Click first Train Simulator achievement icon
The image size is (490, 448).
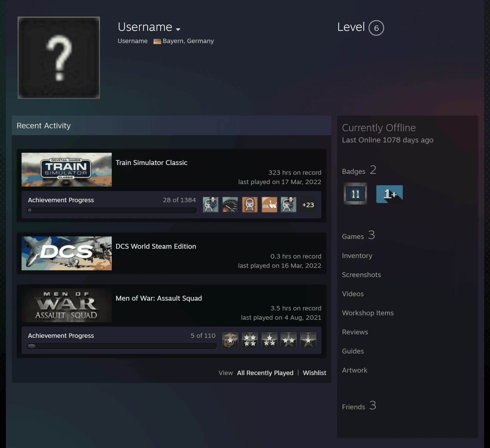coord(211,204)
